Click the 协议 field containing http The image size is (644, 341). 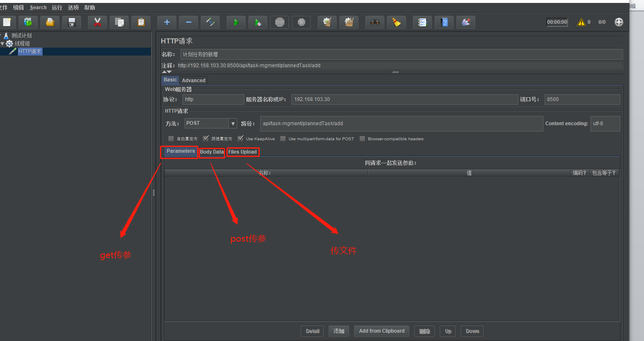213,99
